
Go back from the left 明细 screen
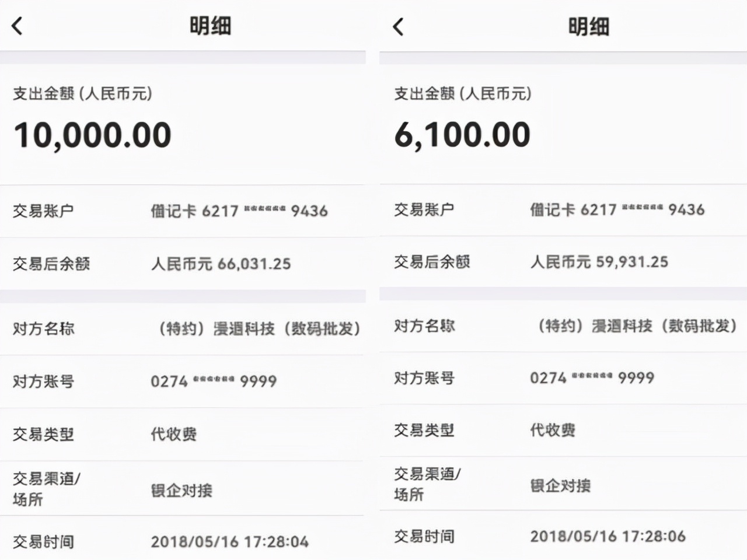18,26
